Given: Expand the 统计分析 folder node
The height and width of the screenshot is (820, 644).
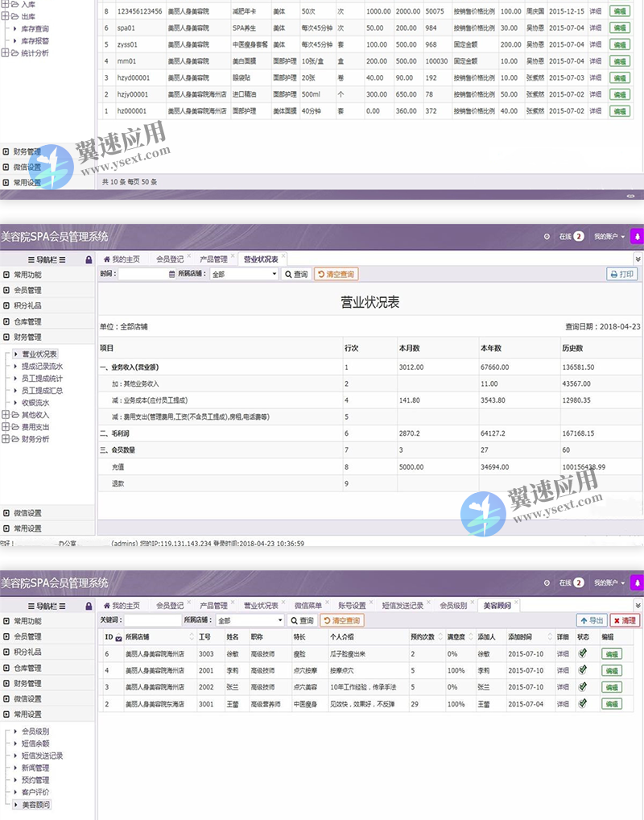Looking at the screenshot, I should click(6, 53).
